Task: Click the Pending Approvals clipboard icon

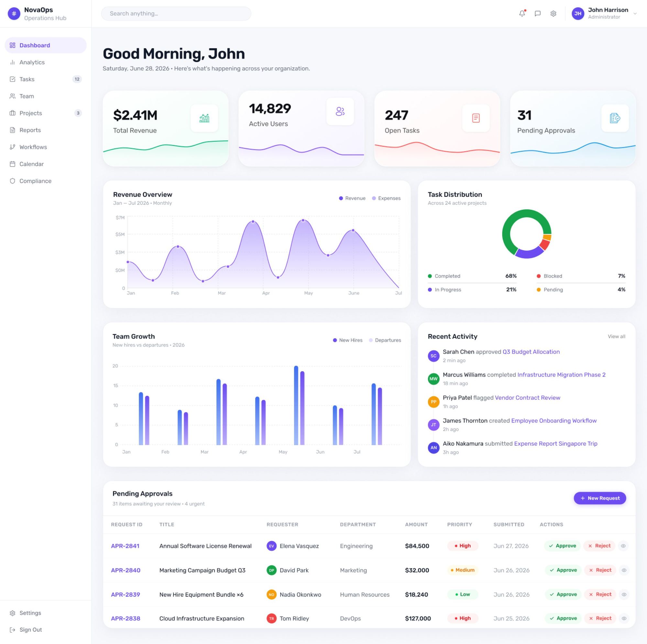Action: 615,118
